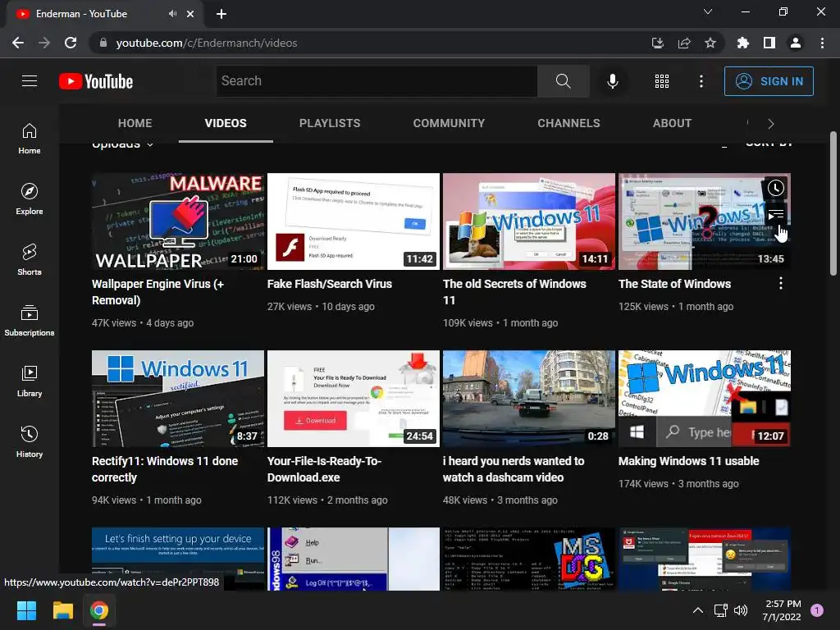Image resolution: width=840 pixels, height=630 pixels.
Task: Select the VIDEOS tab
Action: (x=226, y=123)
